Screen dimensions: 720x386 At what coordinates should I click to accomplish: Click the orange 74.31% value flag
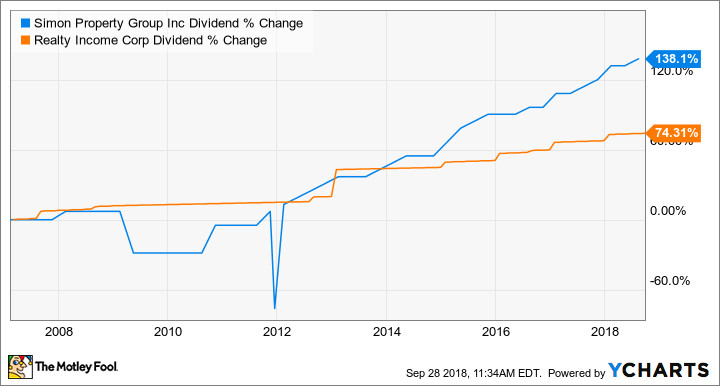click(x=673, y=133)
